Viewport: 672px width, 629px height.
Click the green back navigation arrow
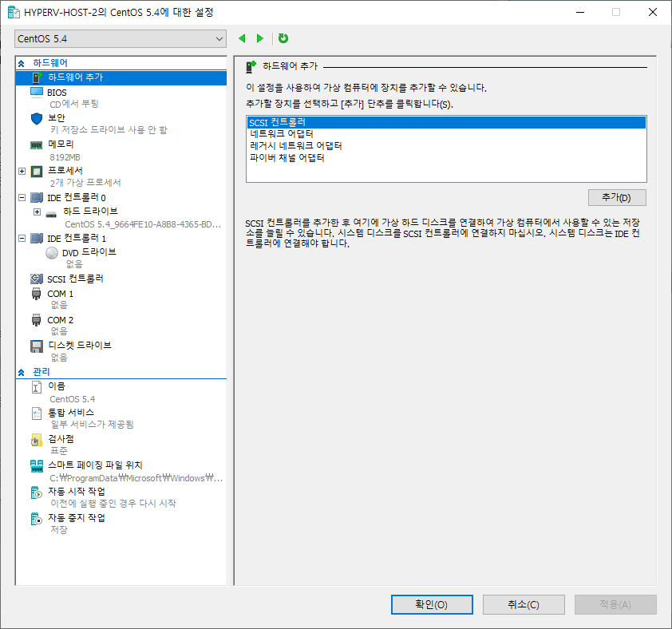tap(242, 38)
